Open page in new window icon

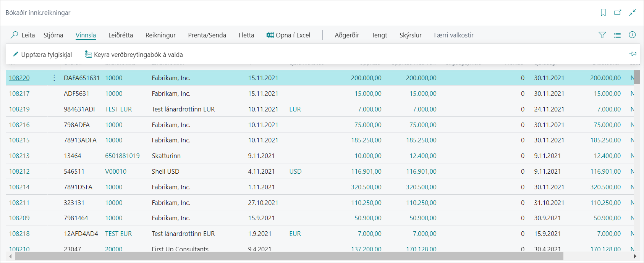618,13
